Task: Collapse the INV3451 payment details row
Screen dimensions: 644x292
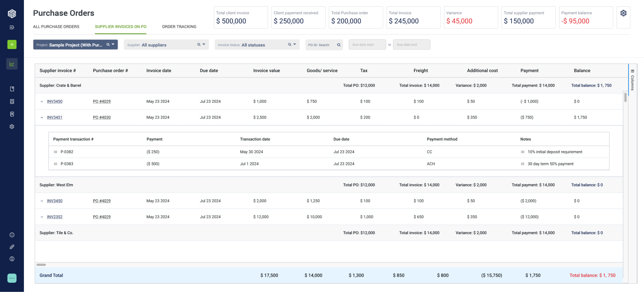Action: pos(42,117)
